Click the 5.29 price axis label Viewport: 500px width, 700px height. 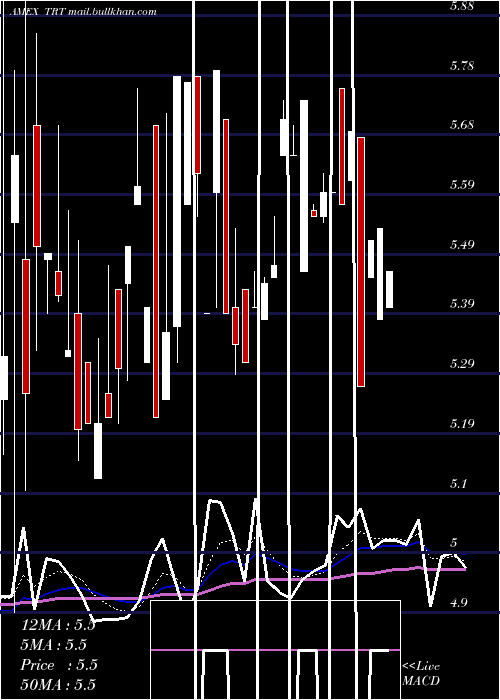(x=462, y=363)
